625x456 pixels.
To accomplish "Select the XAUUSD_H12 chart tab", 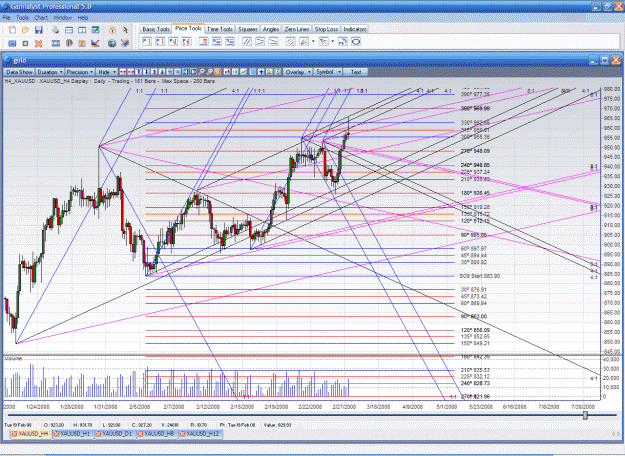I will pyautogui.click(x=200, y=434).
